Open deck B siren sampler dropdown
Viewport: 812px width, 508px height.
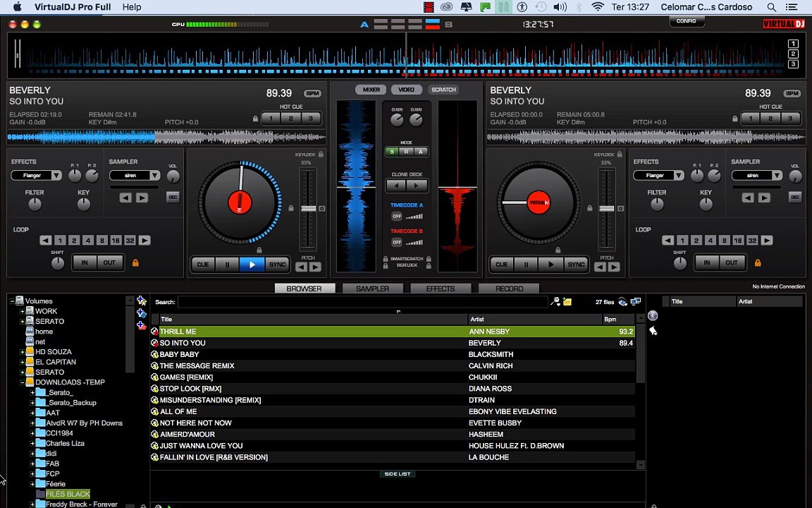pos(777,176)
